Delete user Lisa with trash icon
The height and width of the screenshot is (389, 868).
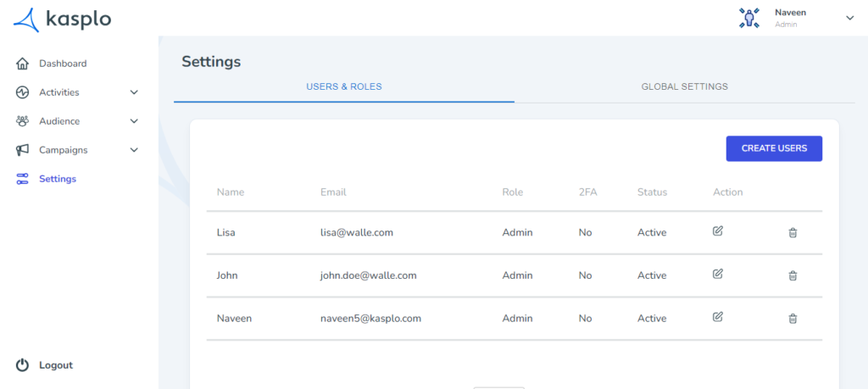[793, 233]
